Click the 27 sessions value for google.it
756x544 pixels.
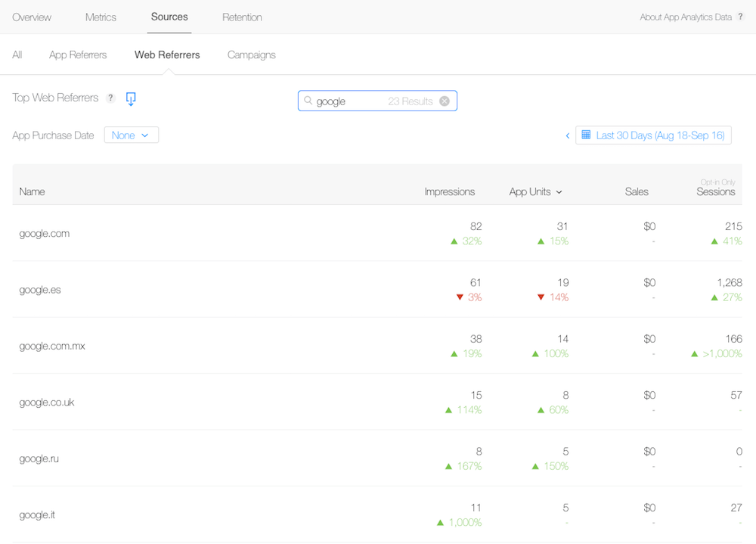pyautogui.click(x=736, y=508)
